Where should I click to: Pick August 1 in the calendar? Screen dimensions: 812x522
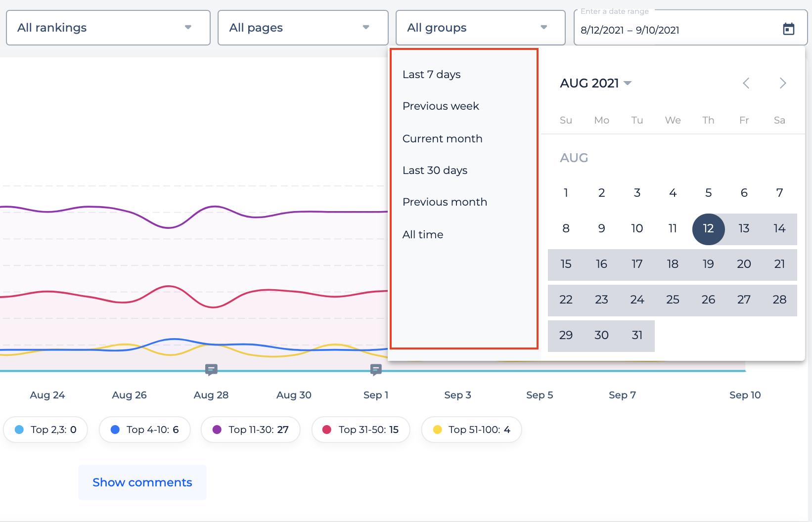[566, 193]
